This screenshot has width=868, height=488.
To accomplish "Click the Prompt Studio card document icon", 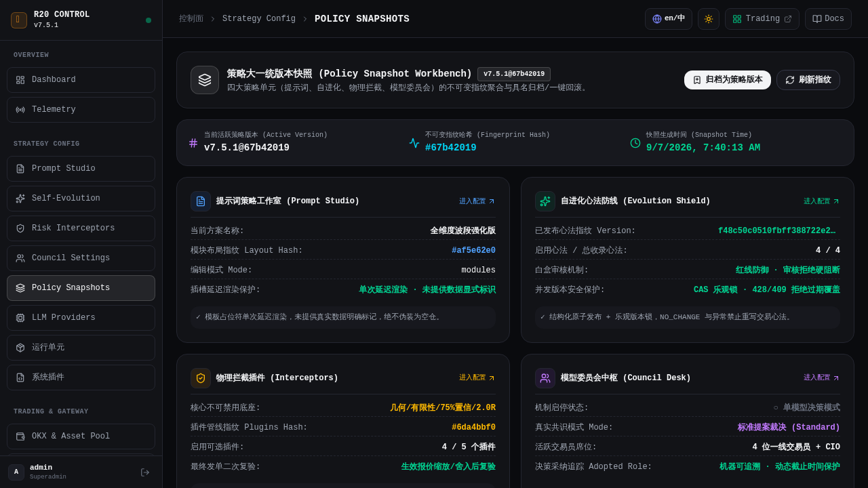I will click(201, 201).
